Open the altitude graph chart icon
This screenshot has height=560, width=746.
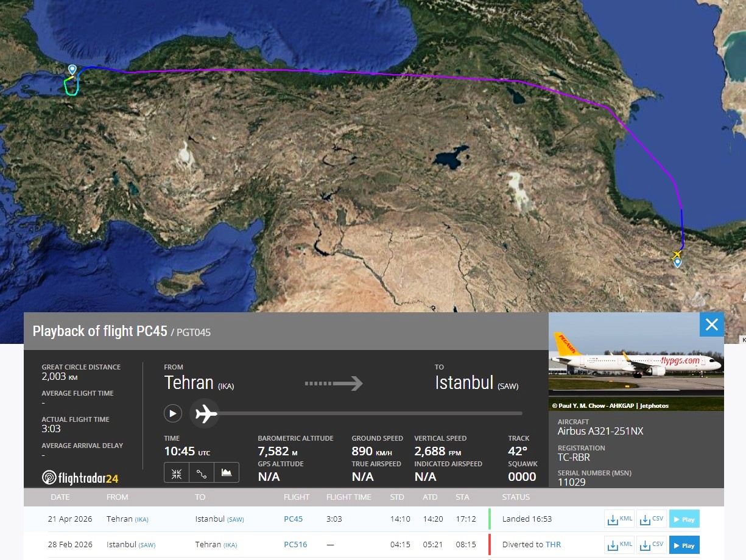[x=227, y=472]
